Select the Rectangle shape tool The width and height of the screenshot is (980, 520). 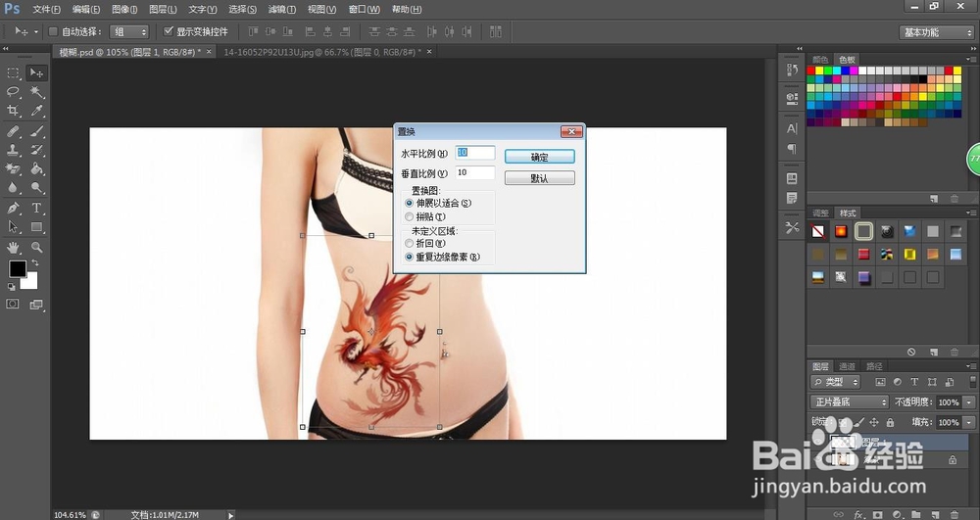click(x=37, y=226)
